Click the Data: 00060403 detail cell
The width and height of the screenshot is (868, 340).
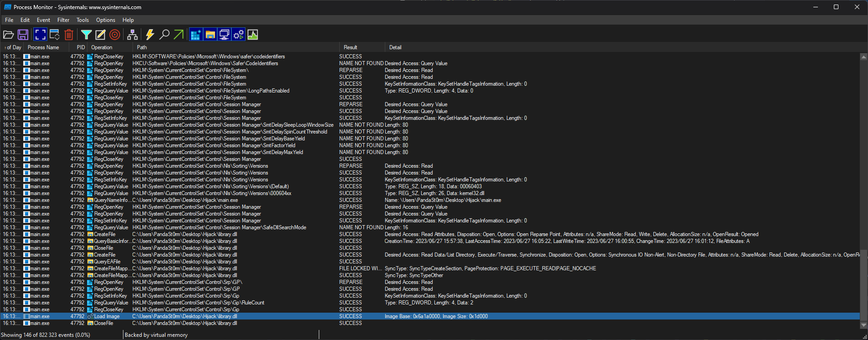tap(433, 186)
